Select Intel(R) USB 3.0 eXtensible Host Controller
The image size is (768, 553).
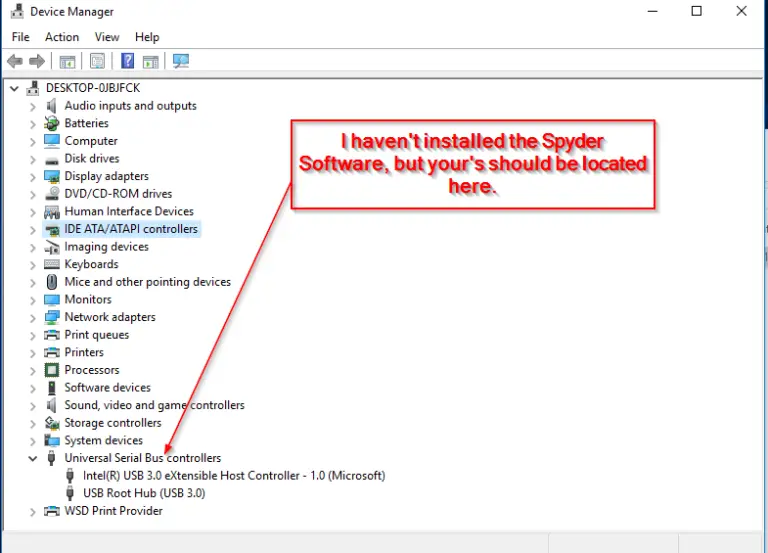pos(234,476)
